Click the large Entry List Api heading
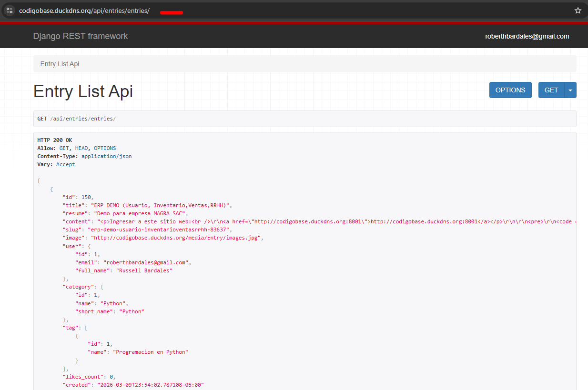 pos(83,91)
